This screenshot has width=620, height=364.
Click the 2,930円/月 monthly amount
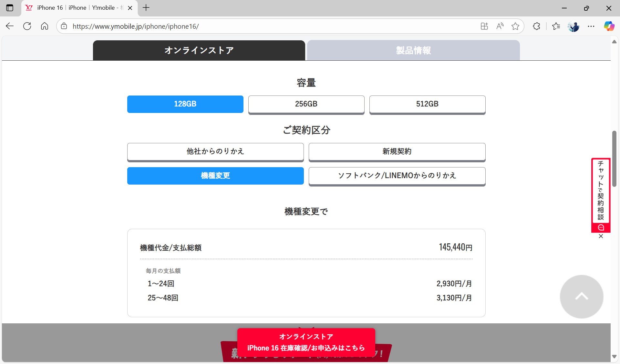click(454, 284)
